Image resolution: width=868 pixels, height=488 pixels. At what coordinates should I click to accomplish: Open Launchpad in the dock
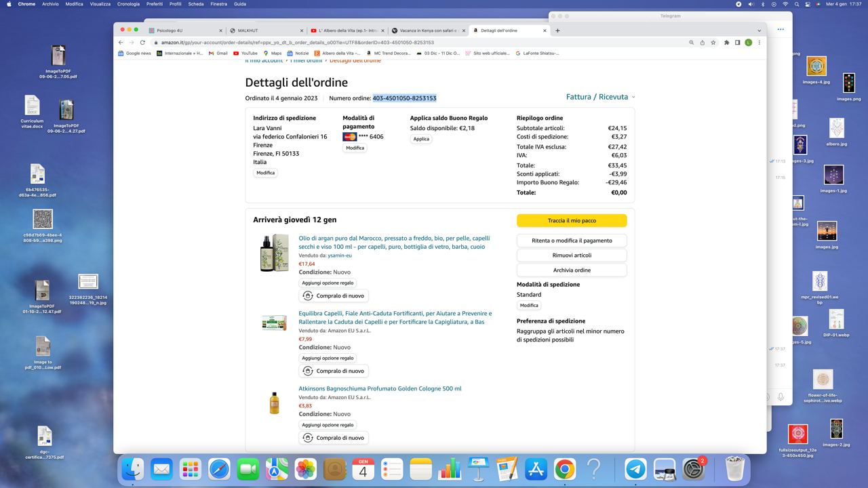(191, 469)
